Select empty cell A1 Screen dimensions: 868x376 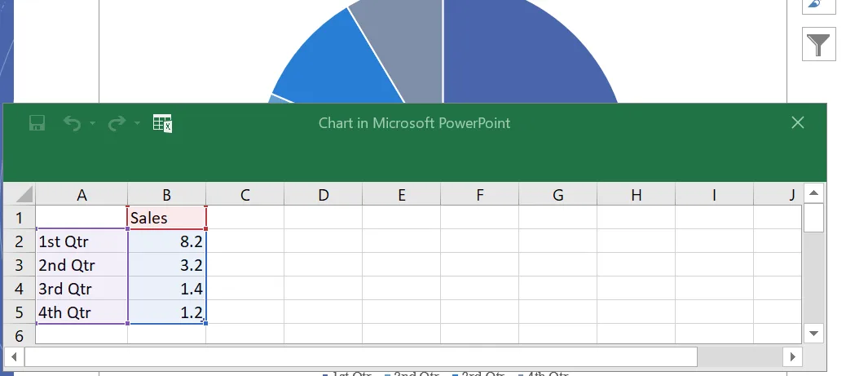(82, 218)
